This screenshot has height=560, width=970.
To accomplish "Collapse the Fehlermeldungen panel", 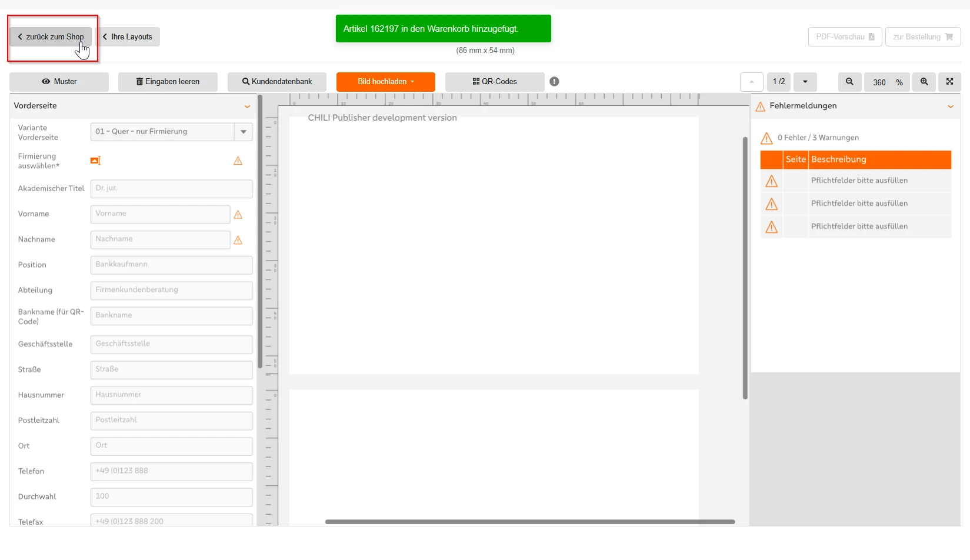I will [x=950, y=106].
